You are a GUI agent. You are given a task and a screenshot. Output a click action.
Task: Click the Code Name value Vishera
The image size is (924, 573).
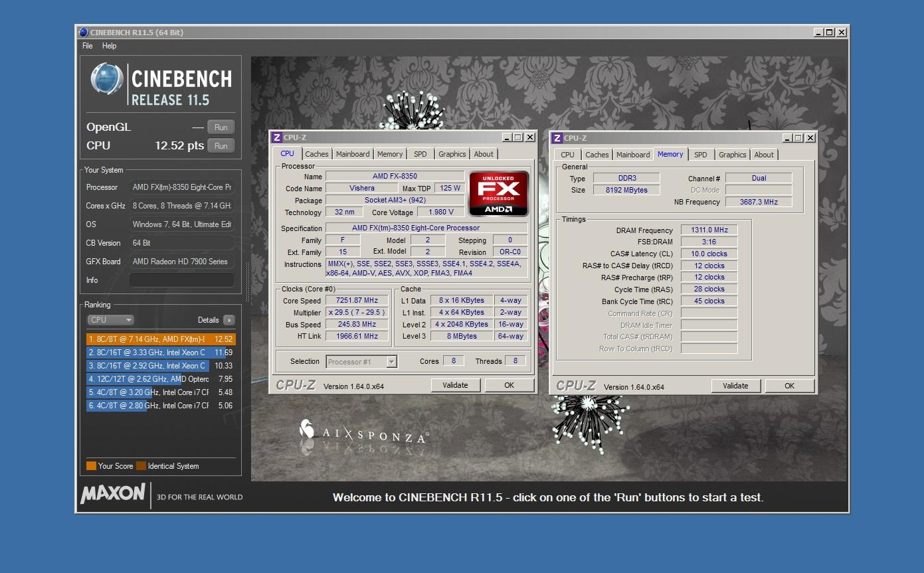tap(362, 189)
